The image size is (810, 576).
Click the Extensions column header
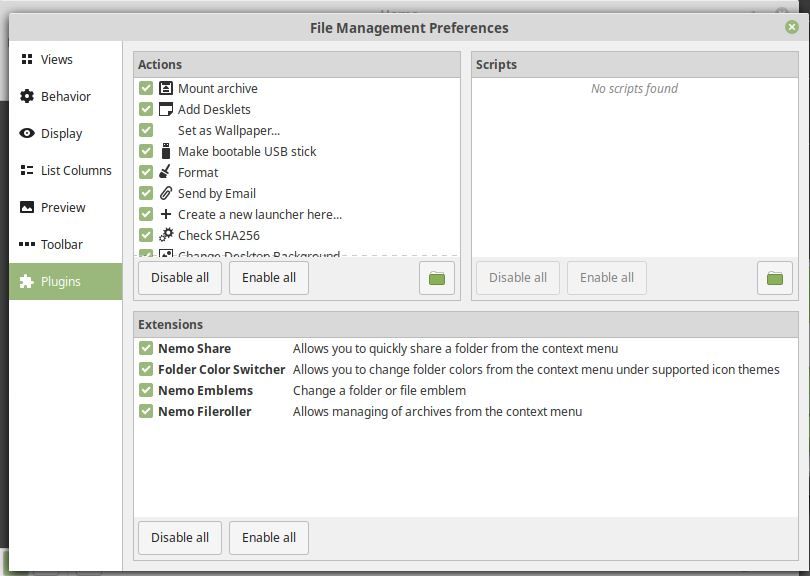pos(466,324)
